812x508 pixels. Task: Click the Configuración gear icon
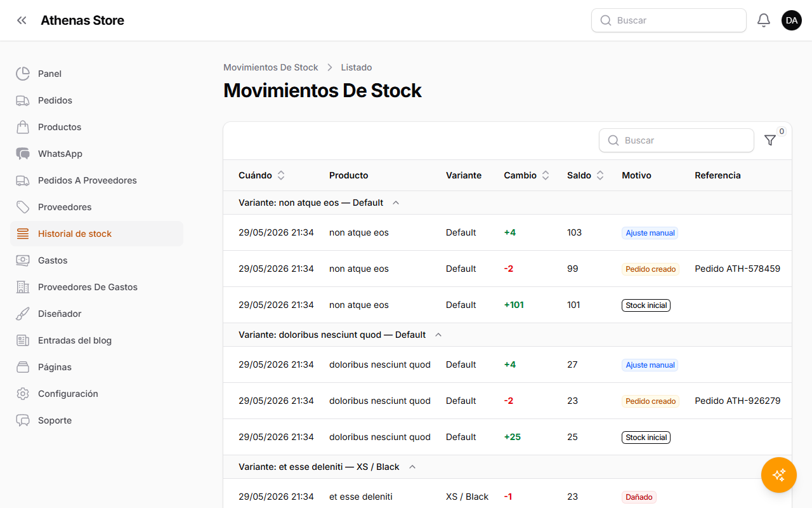click(x=23, y=394)
